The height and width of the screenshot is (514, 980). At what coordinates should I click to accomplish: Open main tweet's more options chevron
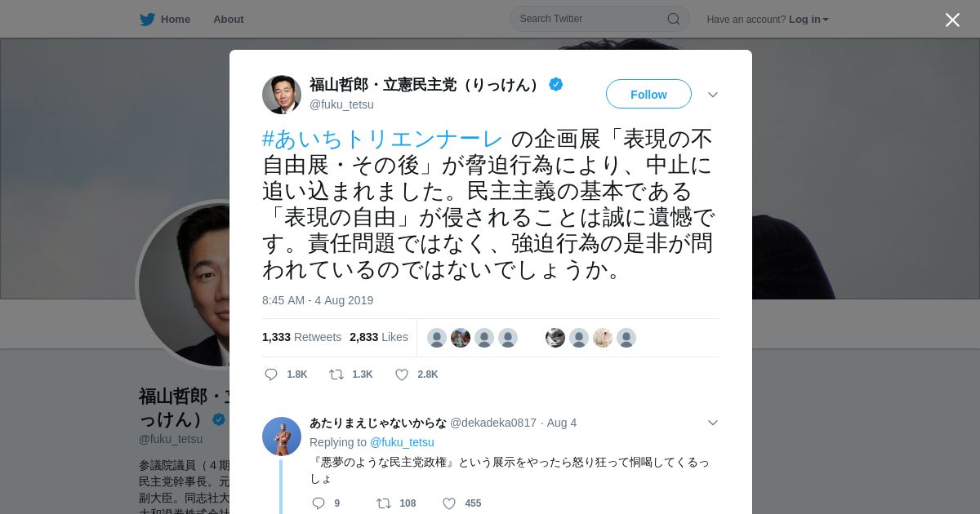coord(713,95)
